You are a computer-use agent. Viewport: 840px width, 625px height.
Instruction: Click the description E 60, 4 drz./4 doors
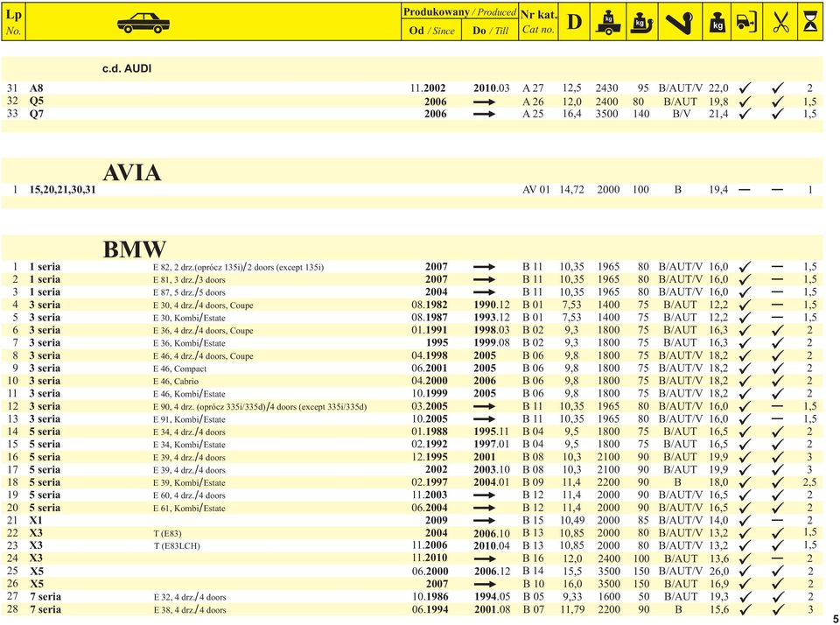pyautogui.click(x=189, y=495)
